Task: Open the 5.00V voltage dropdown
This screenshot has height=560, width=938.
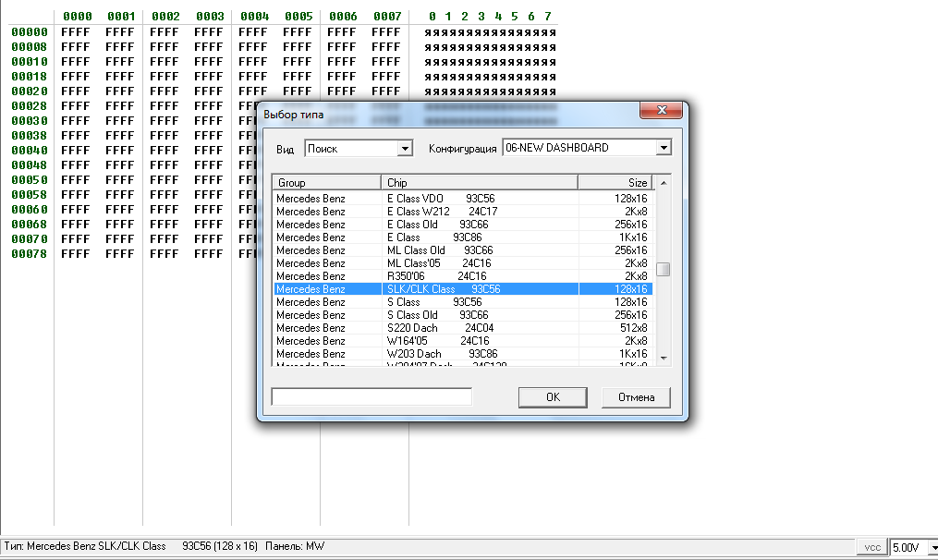Action: pyautogui.click(x=932, y=548)
